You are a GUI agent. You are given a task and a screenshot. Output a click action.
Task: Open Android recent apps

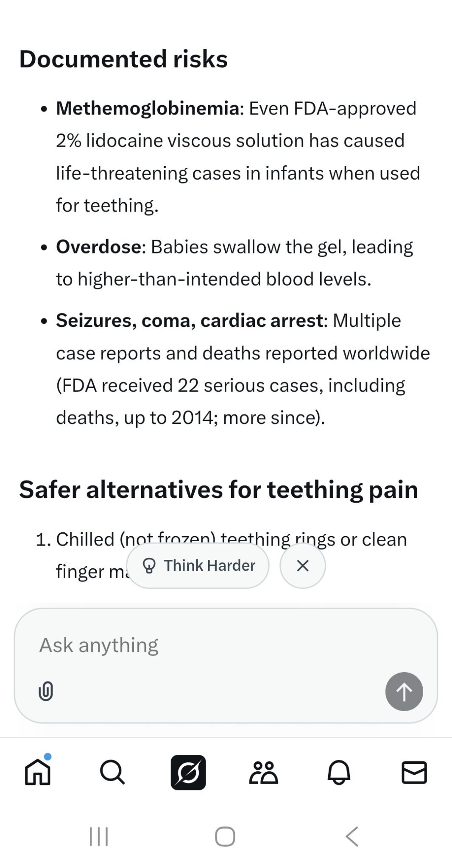(x=99, y=836)
